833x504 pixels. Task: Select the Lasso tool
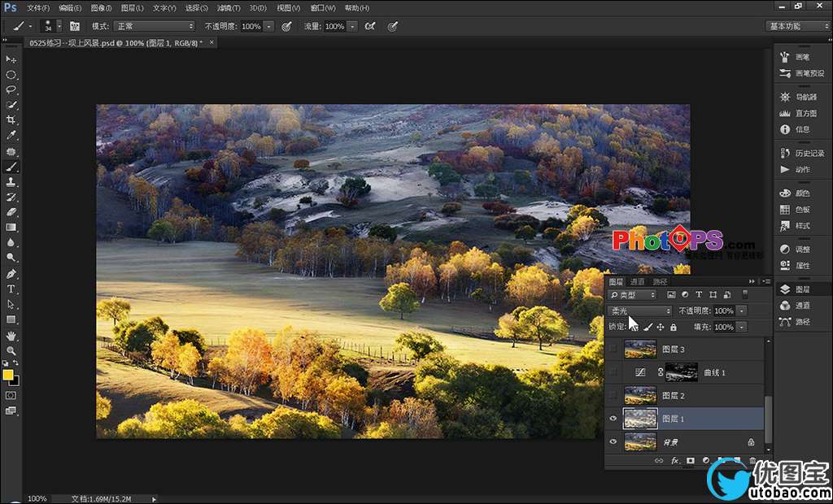point(11,89)
